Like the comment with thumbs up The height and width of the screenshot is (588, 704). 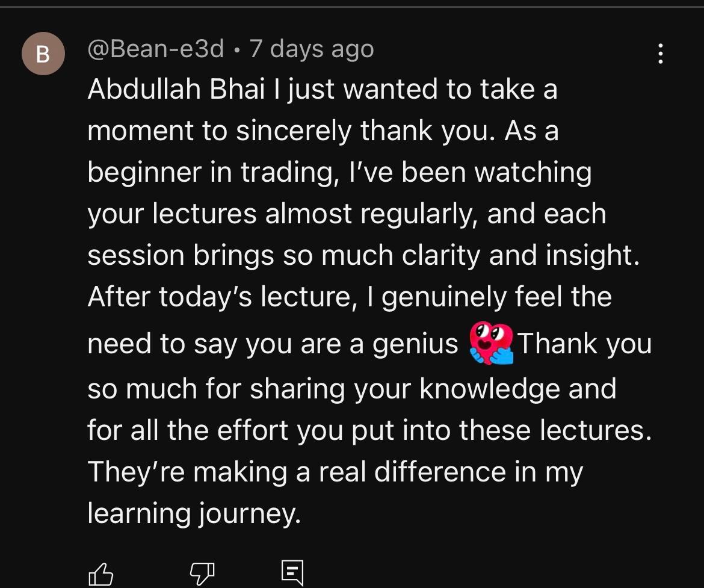[x=100, y=573]
